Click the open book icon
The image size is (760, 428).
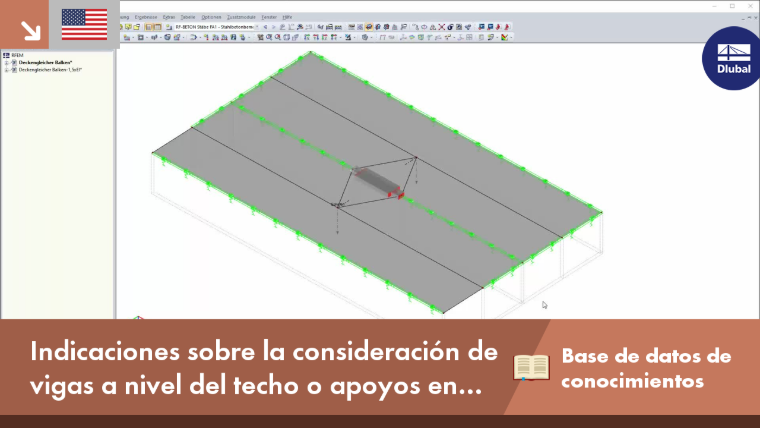(531, 367)
